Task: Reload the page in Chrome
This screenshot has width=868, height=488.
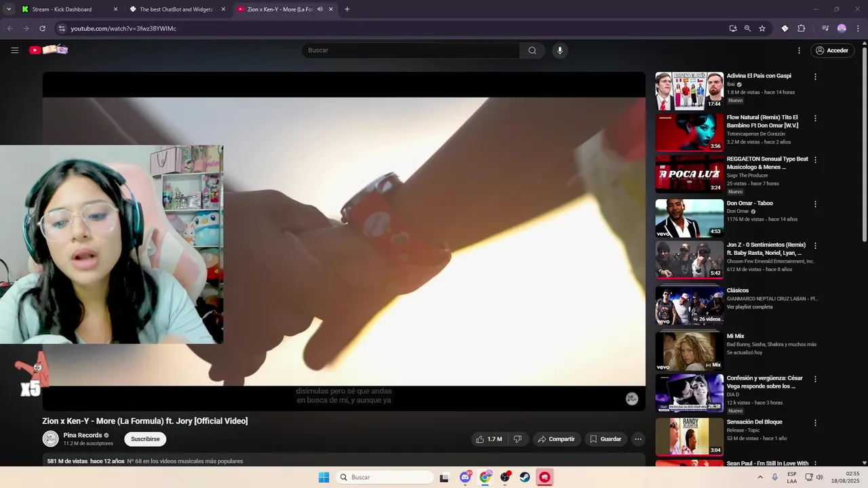Action: click(42, 28)
